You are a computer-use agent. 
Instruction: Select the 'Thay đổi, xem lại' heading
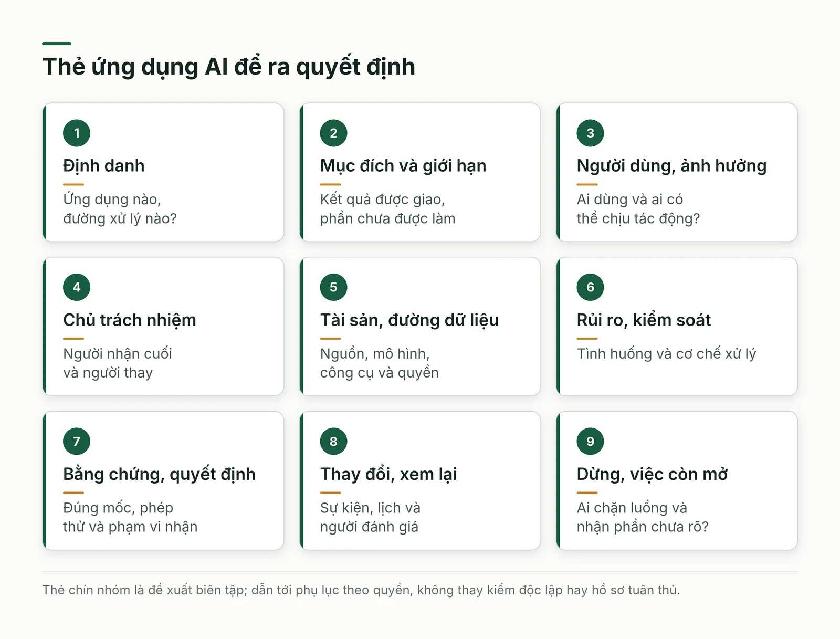(x=388, y=474)
